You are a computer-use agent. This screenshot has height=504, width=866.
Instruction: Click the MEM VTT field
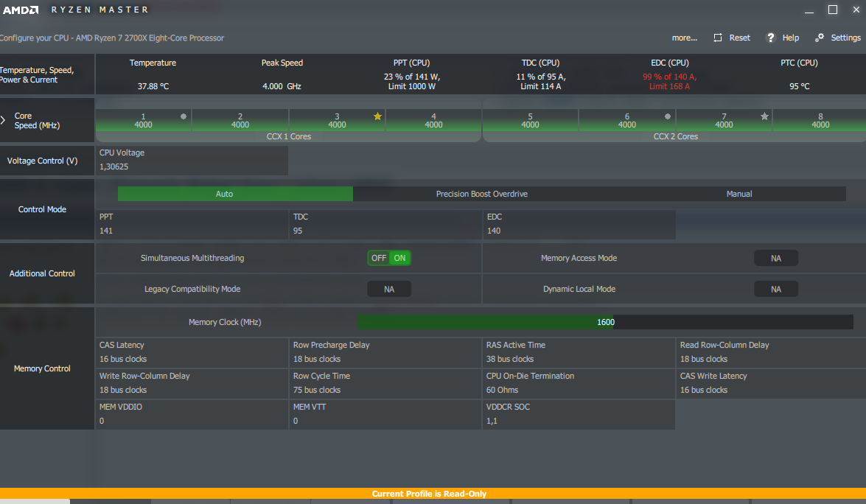point(385,414)
